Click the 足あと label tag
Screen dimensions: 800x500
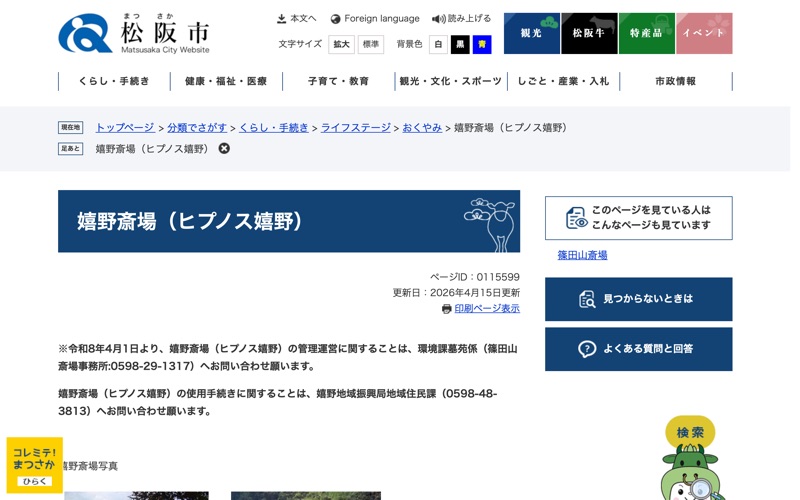(x=70, y=148)
